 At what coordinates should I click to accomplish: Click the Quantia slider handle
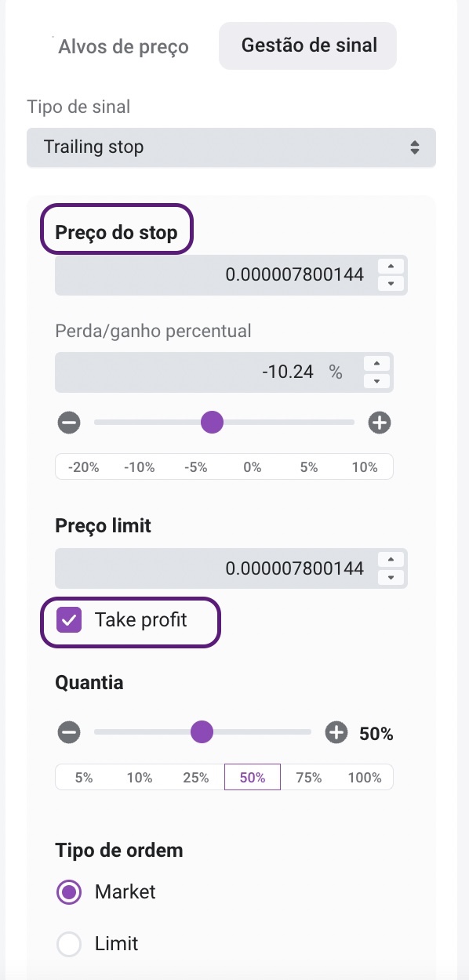pos(202,733)
